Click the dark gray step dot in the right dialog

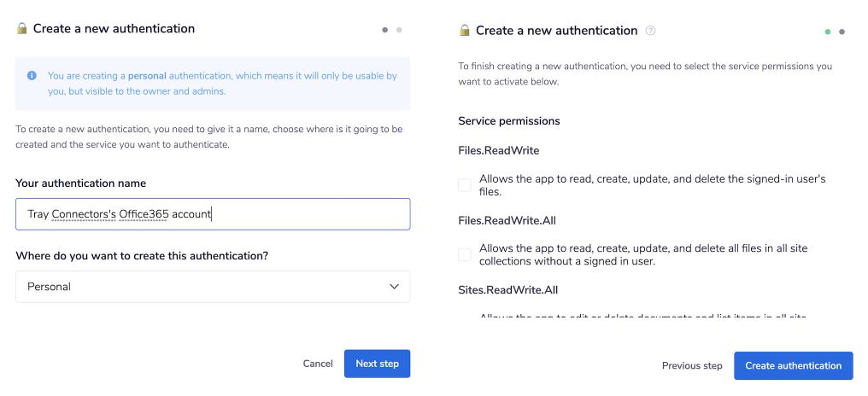tap(842, 32)
